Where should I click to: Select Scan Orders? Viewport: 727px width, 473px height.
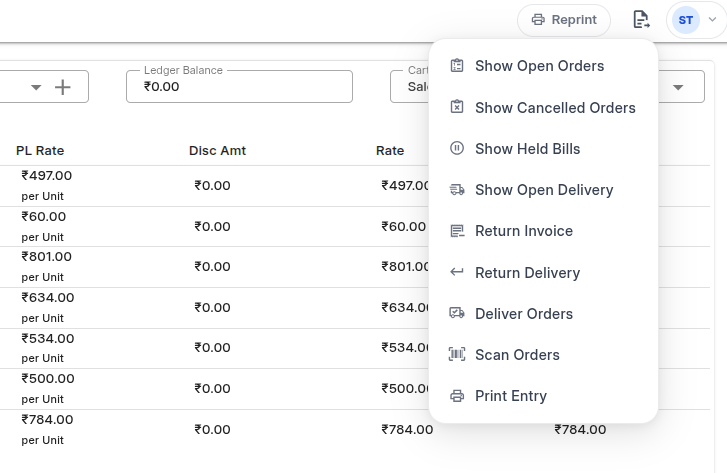543,355
